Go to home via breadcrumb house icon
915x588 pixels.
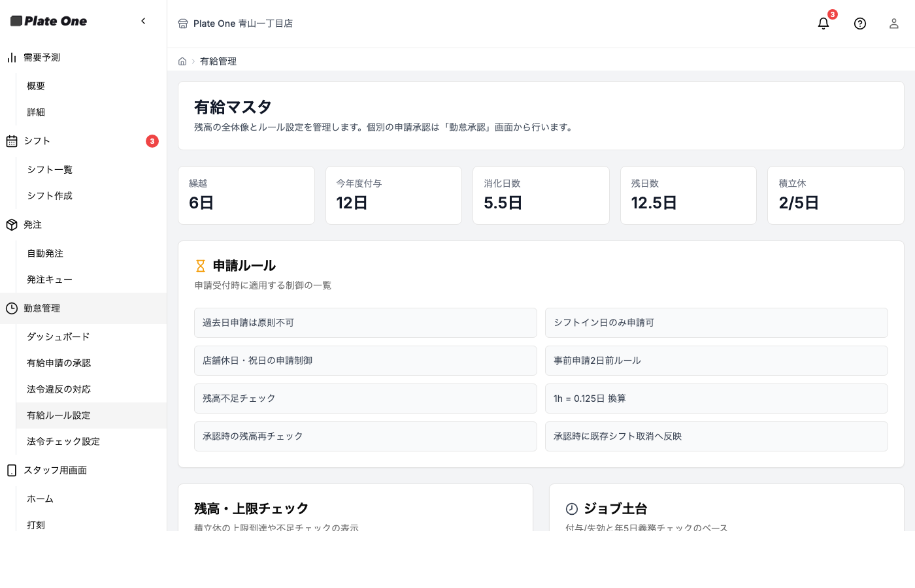[x=182, y=61]
